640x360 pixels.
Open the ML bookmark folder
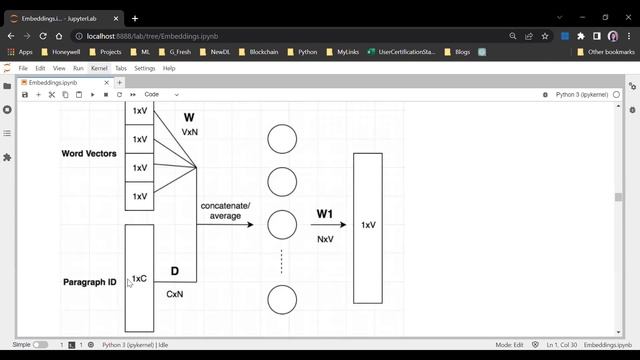[140, 52]
